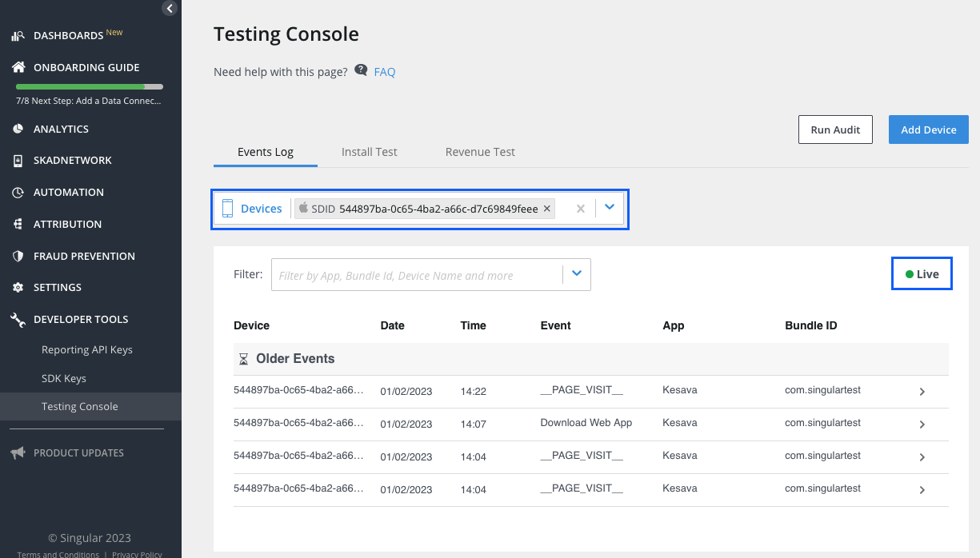Screen dimensions: 980x558
Task: Switch to the Install Test tab
Action: coord(369,152)
